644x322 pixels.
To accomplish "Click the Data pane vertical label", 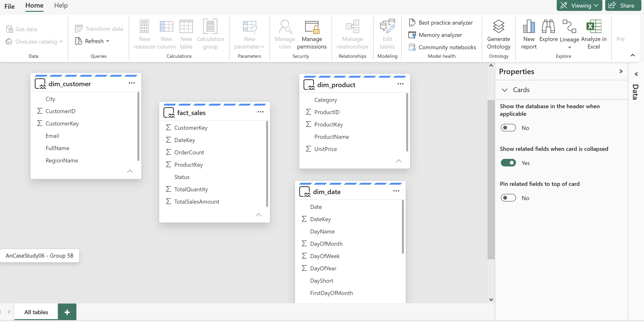I will coord(635,92).
